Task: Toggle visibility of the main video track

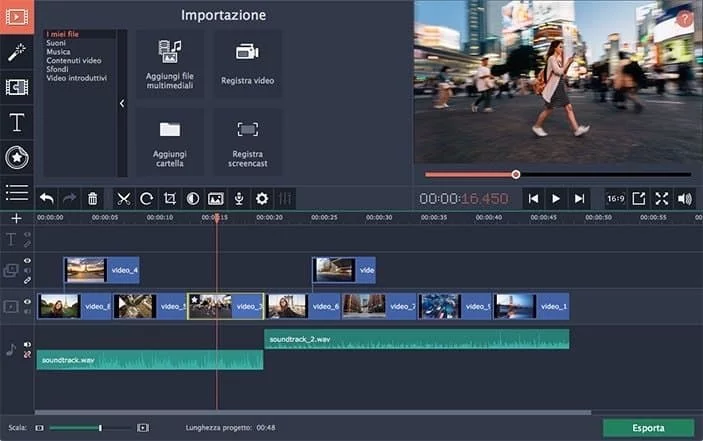Action: coord(27,302)
